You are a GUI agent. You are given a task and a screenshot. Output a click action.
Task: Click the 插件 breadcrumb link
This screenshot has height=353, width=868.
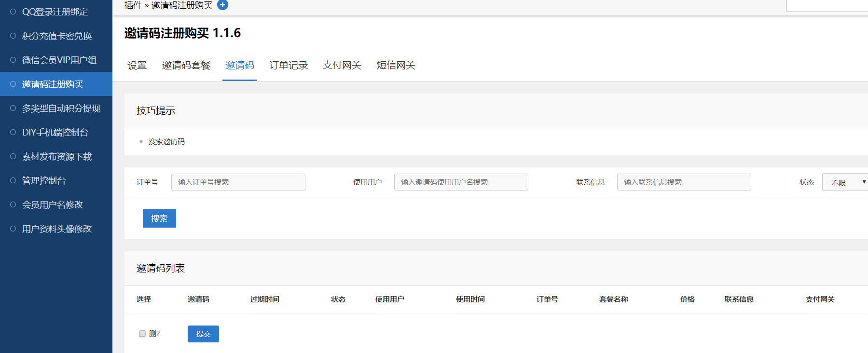coord(133,5)
